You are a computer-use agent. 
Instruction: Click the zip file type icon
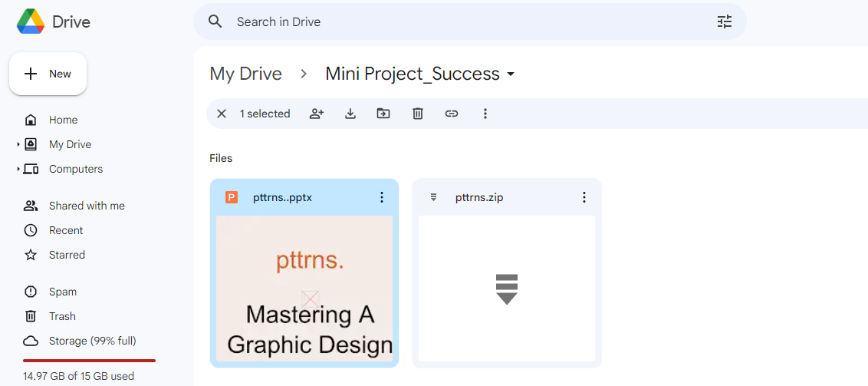[x=433, y=197]
